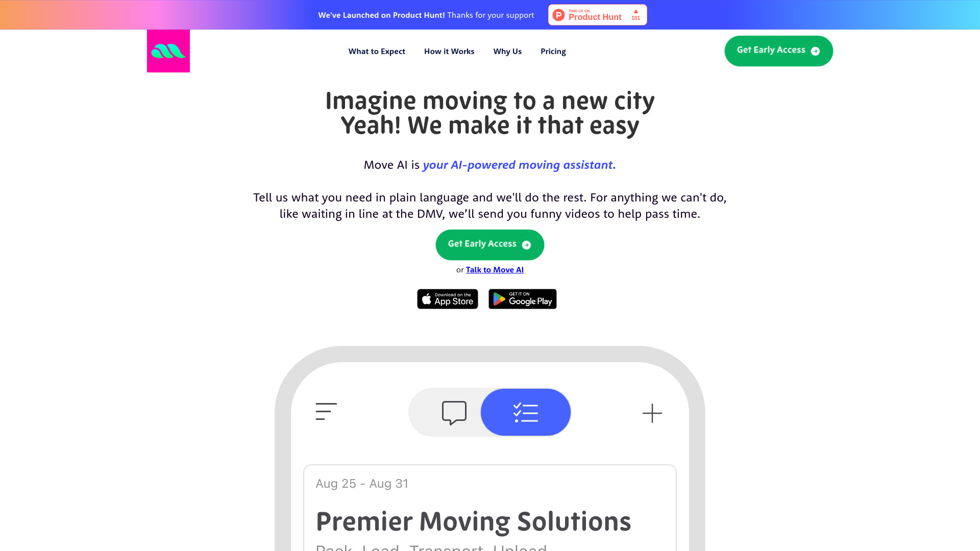Click Get Early Access hero button
This screenshot has height=551, width=980.
click(489, 244)
